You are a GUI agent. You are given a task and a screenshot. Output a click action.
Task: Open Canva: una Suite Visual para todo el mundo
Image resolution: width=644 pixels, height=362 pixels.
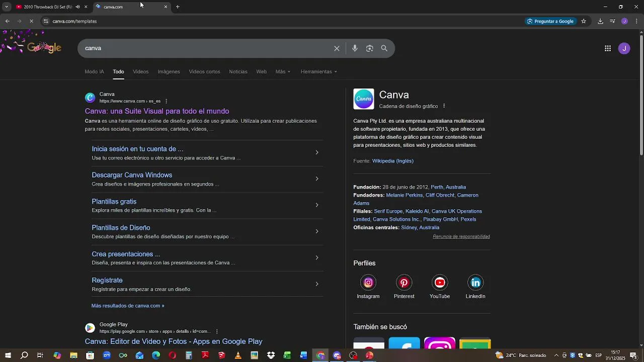[x=157, y=111]
